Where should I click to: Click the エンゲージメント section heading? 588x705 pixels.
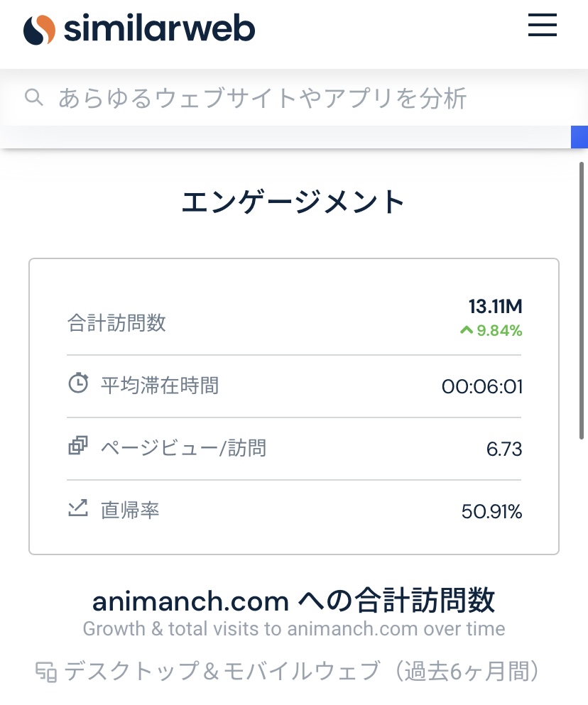(293, 202)
